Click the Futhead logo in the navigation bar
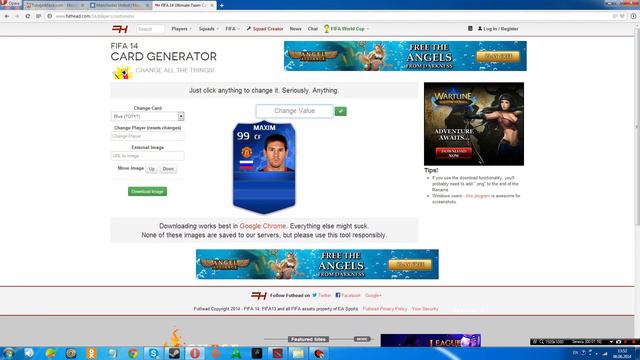This screenshot has width=640, height=360. click(x=120, y=29)
